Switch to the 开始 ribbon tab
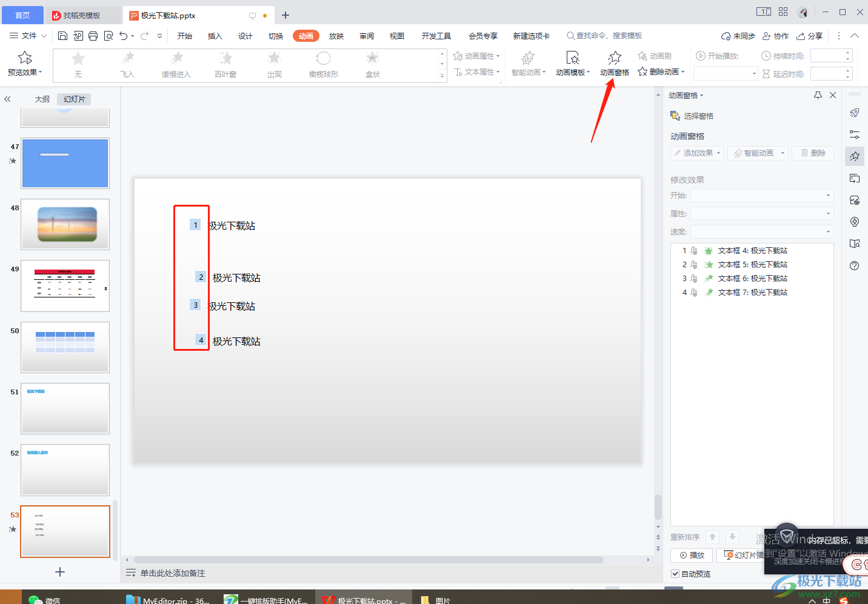This screenshot has width=868, height=604. tap(185, 36)
